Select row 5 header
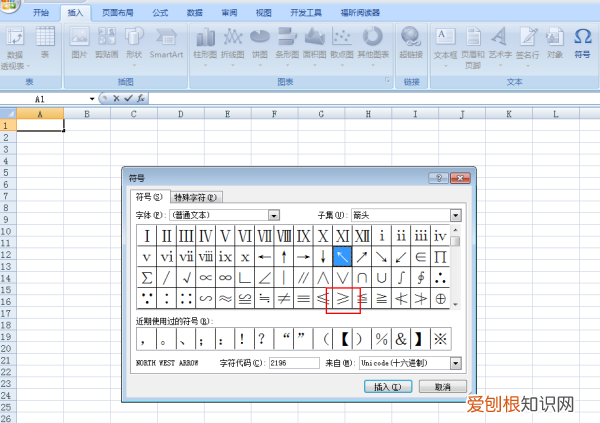 pos(8,172)
